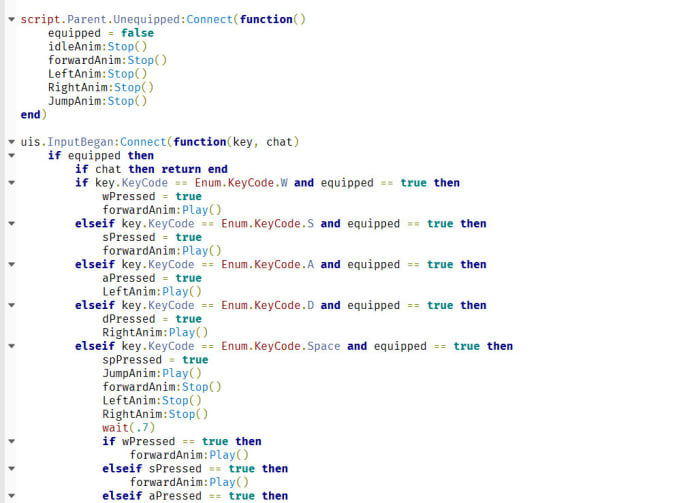Click the 'Enum.KeyCode.Space' token

(x=281, y=346)
